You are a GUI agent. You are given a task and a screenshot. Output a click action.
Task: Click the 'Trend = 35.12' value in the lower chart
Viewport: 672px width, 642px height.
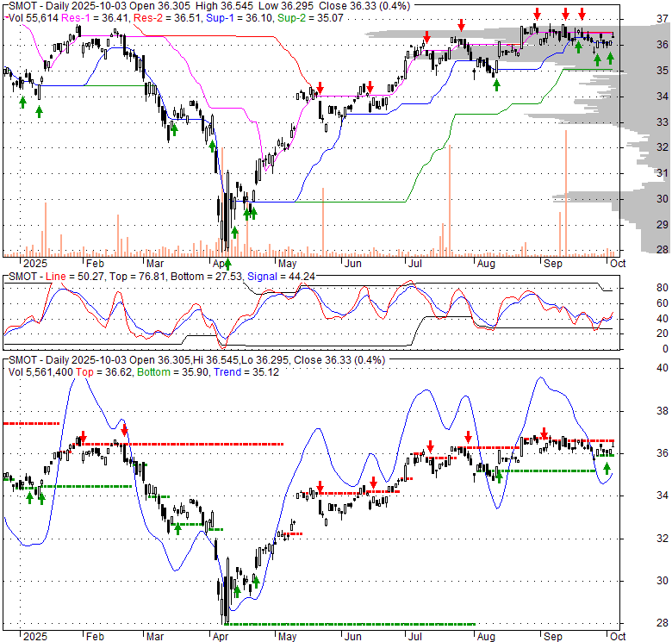pyautogui.click(x=246, y=372)
